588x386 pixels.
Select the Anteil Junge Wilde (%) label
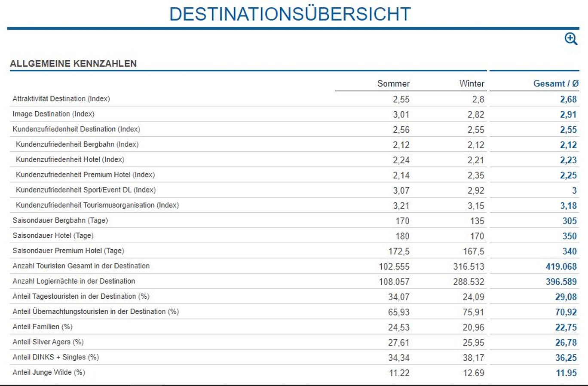click(x=49, y=372)
